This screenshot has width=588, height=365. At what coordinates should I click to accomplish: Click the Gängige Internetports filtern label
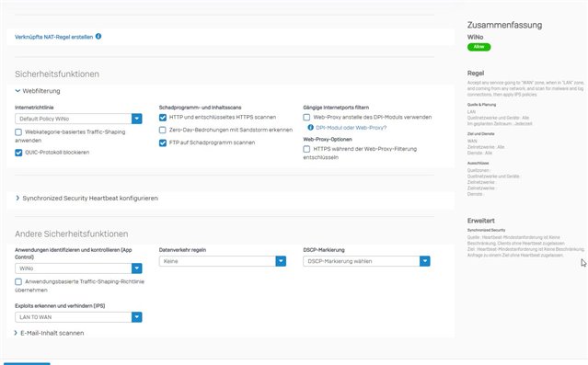tap(336, 108)
